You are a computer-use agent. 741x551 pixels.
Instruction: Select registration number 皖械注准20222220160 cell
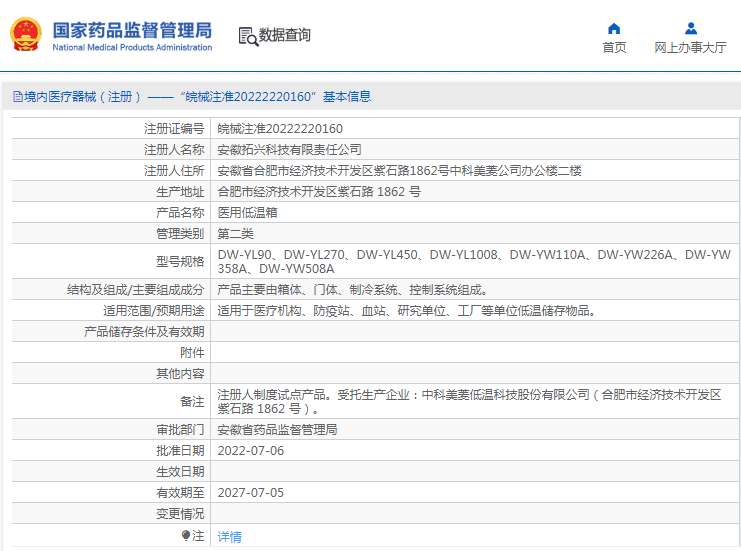pos(280,129)
